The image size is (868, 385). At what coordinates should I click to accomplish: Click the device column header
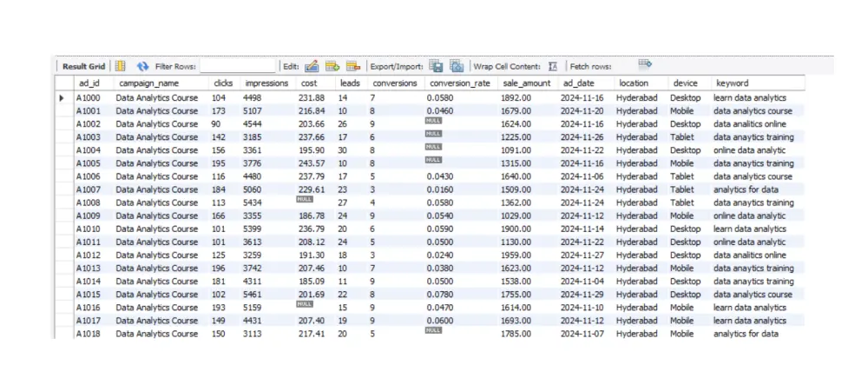click(x=686, y=83)
